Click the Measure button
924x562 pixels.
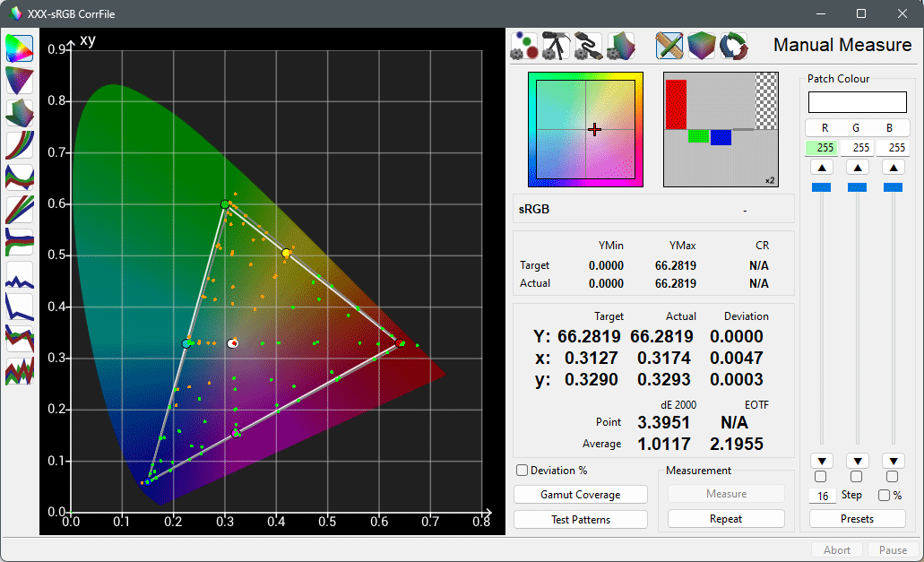(x=726, y=494)
